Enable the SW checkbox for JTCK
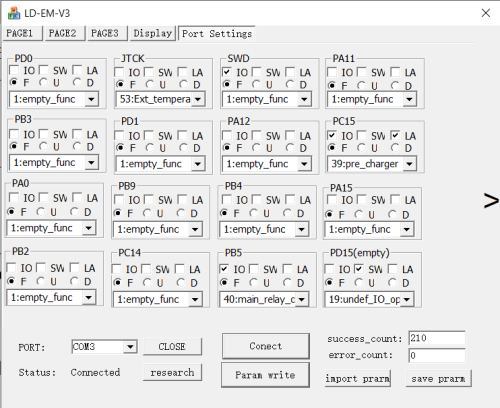The height and width of the screenshot is (408, 500). tap(149, 72)
